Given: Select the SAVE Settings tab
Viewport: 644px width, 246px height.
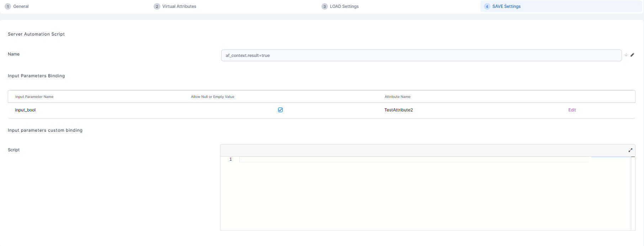Looking at the screenshot, I should (506, 6).
